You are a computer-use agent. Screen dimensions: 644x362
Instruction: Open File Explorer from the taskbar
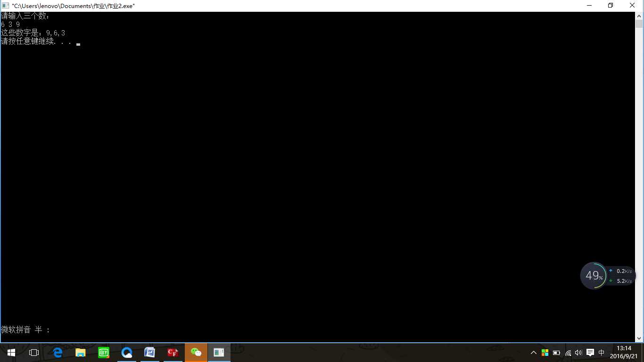(81, 353)
